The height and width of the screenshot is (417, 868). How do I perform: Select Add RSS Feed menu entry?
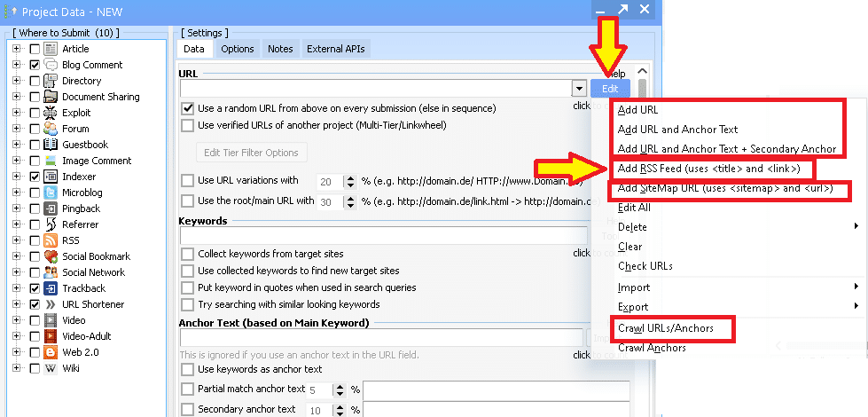709,169
